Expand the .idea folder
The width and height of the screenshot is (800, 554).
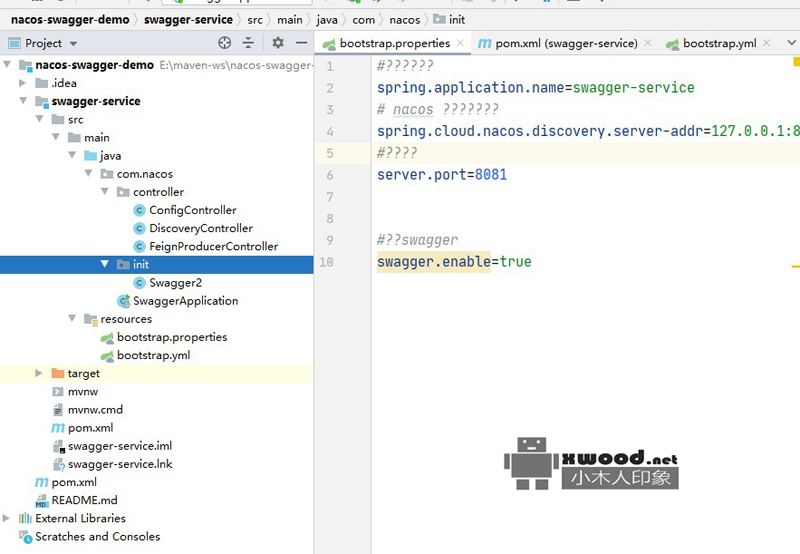pos(22,83)
